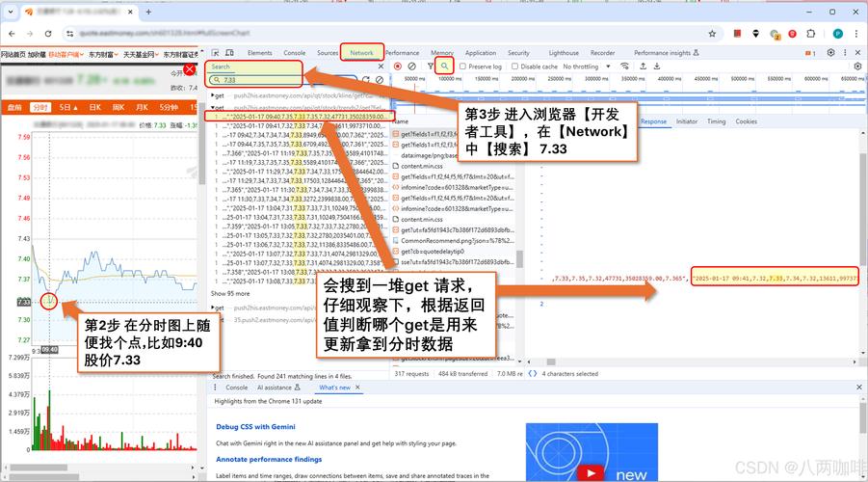The height and width of the screenshot is (482, 868).
Task: Close the What's new drawer tab
Action: click(357, 388)
